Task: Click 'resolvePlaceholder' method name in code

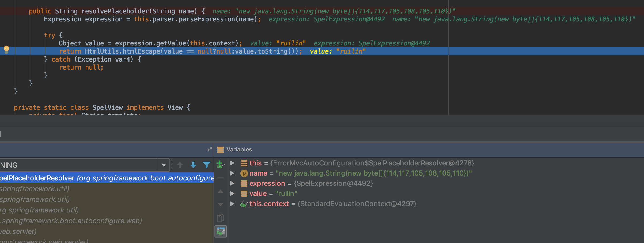Action: (x=115, y=11)
